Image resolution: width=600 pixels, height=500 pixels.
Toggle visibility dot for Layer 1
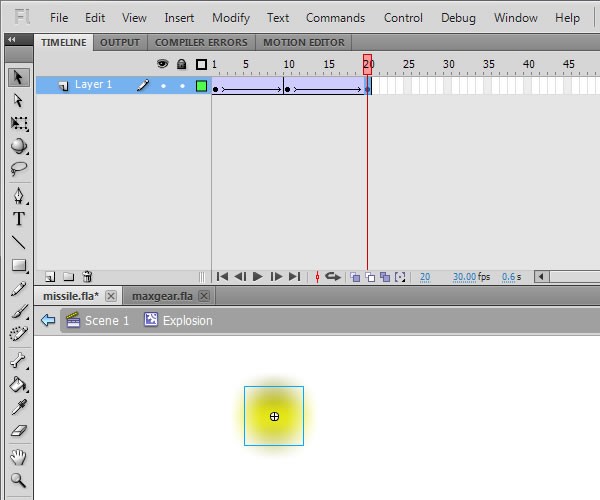click(163, 86)
